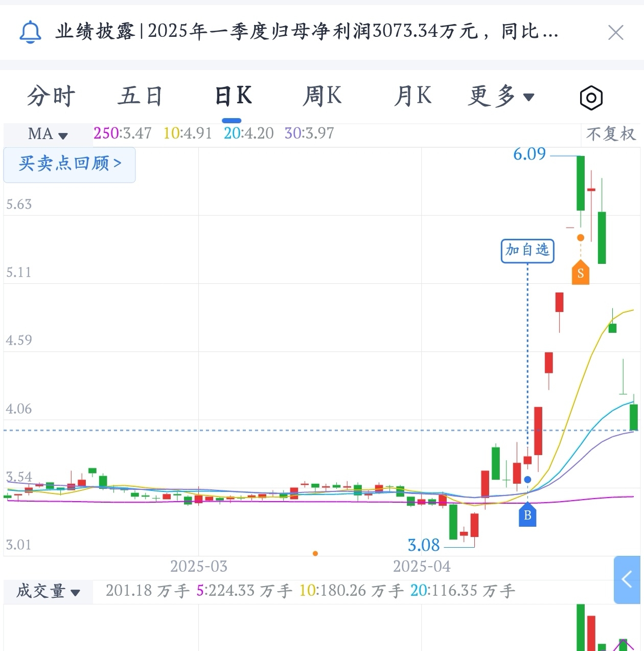644x651 pixels.
Task: Tap the notification bell icon
Action: pos(30,32)
